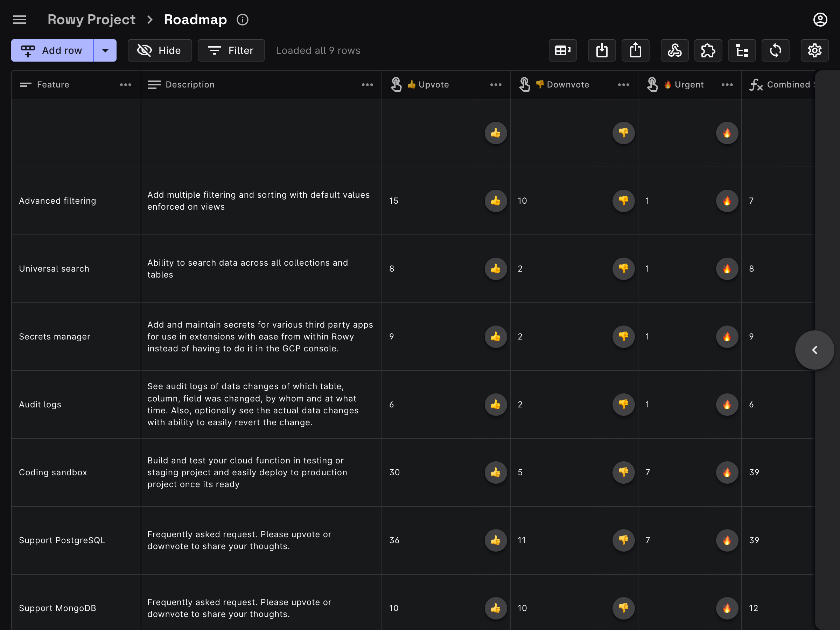
Task: Downvote the Advanced filtering feature
Action: pyautogui.click(x=623, y=201)
